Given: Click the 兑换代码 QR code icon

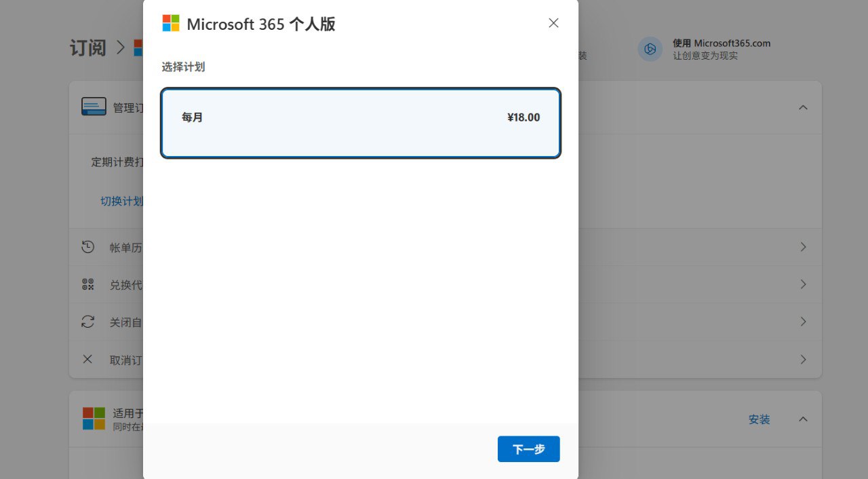Looking at the screenshot, I should coord(87,284).
